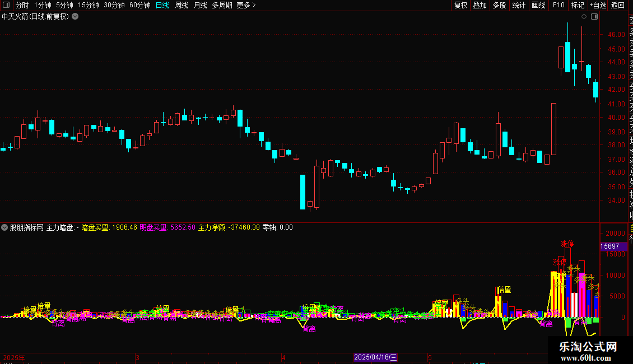The image size is (633, 364).
Task: Click the 复权 button
Action: (x=460, y=5)
